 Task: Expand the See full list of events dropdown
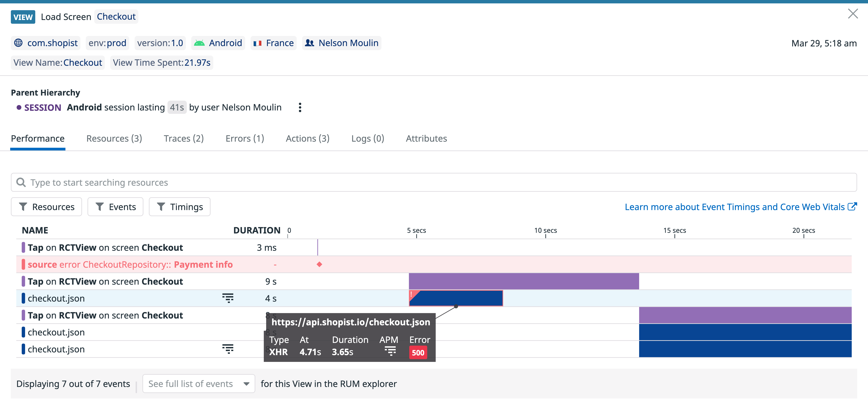point(199,383)
